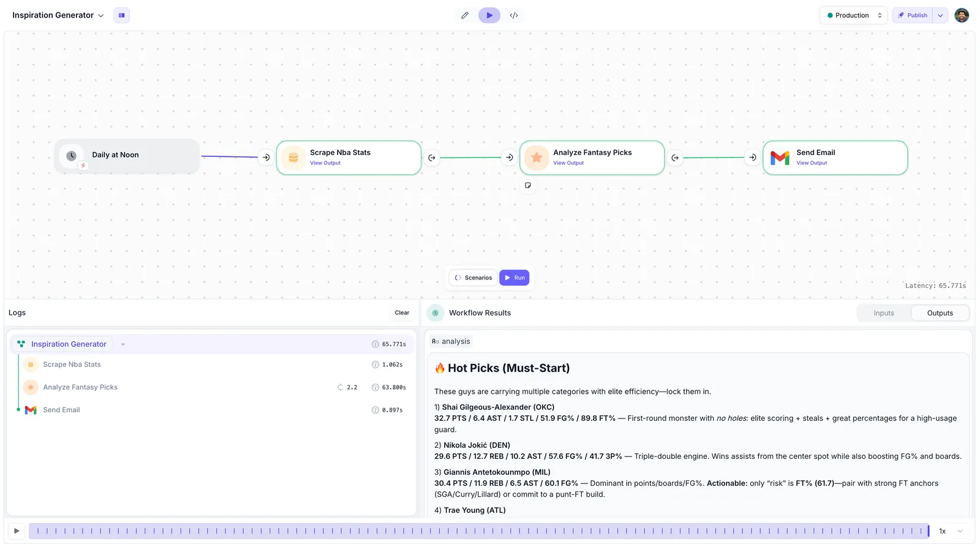Click the Latency: 65.771s readout
The height and width of the screenshot is (544, 980).
pos(935,285)
